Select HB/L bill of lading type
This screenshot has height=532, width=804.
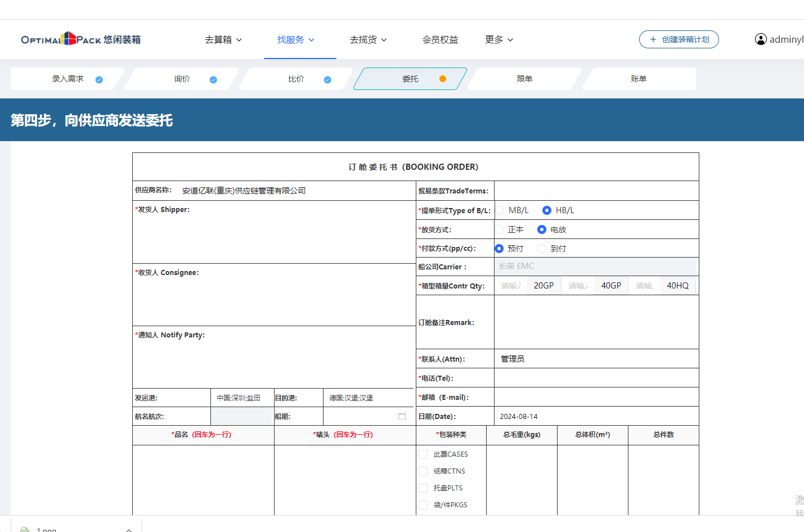546,210
